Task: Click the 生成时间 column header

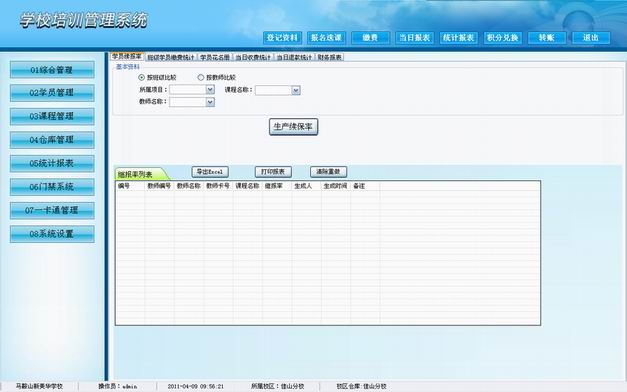Action: [x=336, y=186]
